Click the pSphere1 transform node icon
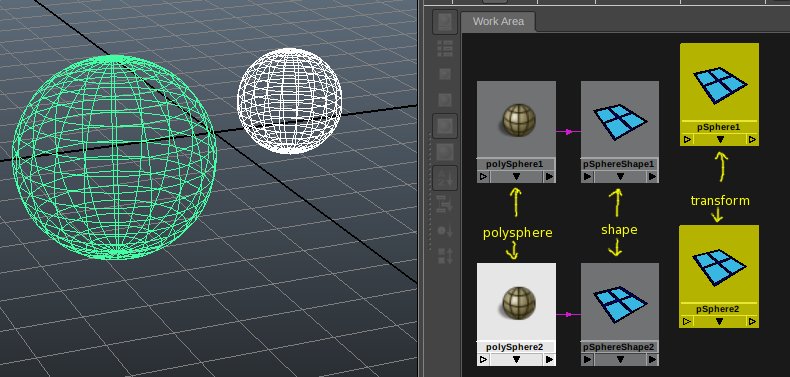Screen dimensions: 790x377 [719, 85]
